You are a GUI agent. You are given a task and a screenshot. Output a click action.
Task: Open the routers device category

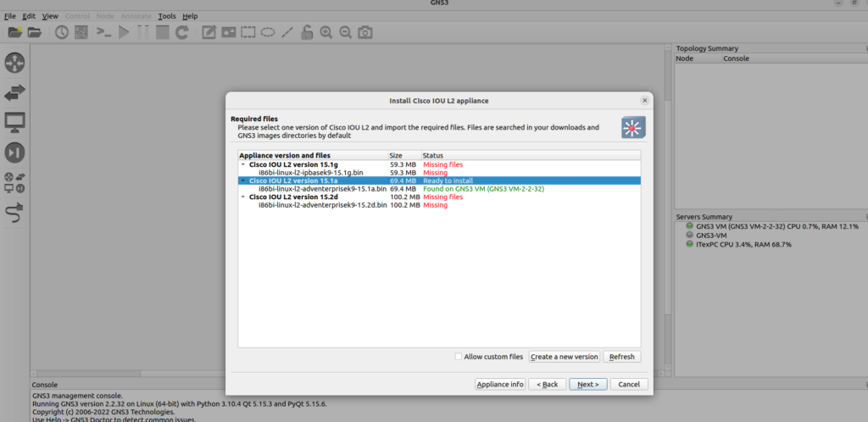[x=15, y=63]
